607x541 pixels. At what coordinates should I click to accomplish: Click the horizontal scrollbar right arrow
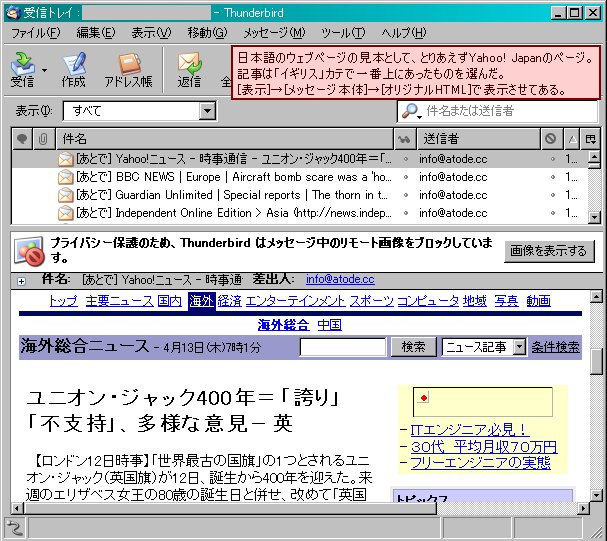(x=583, y=508)
